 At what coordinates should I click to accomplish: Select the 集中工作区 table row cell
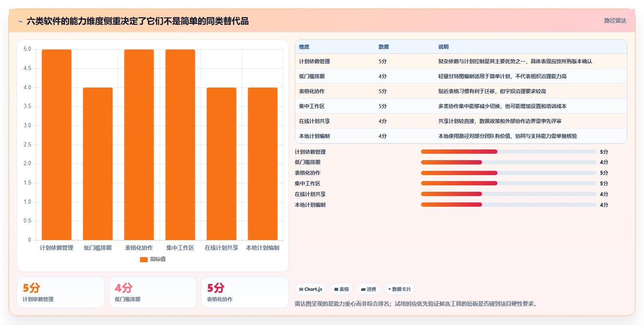pyautogui.click(x=312, y=106)
